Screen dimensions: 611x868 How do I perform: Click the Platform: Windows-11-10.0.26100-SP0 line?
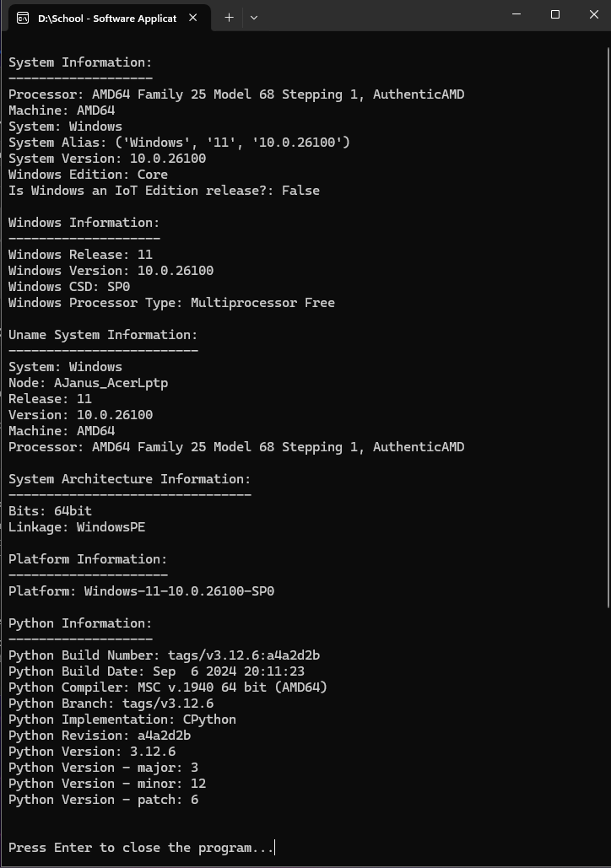pos(141,591)
